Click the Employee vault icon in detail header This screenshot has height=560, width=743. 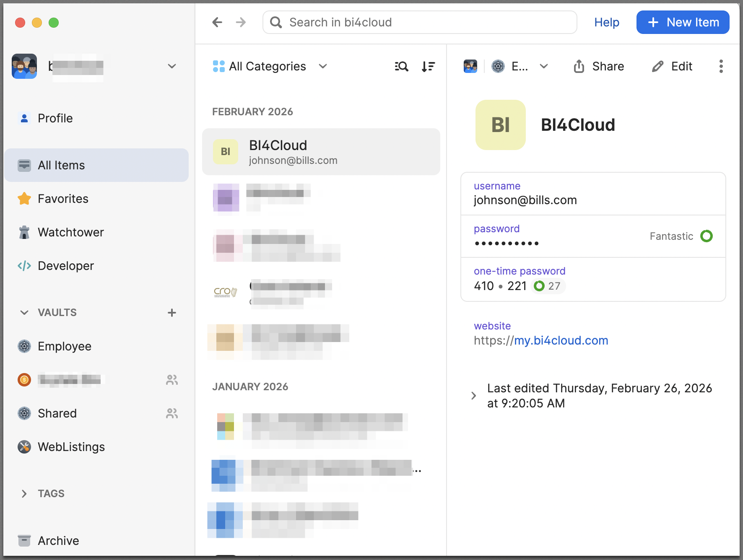click(498, 66)
